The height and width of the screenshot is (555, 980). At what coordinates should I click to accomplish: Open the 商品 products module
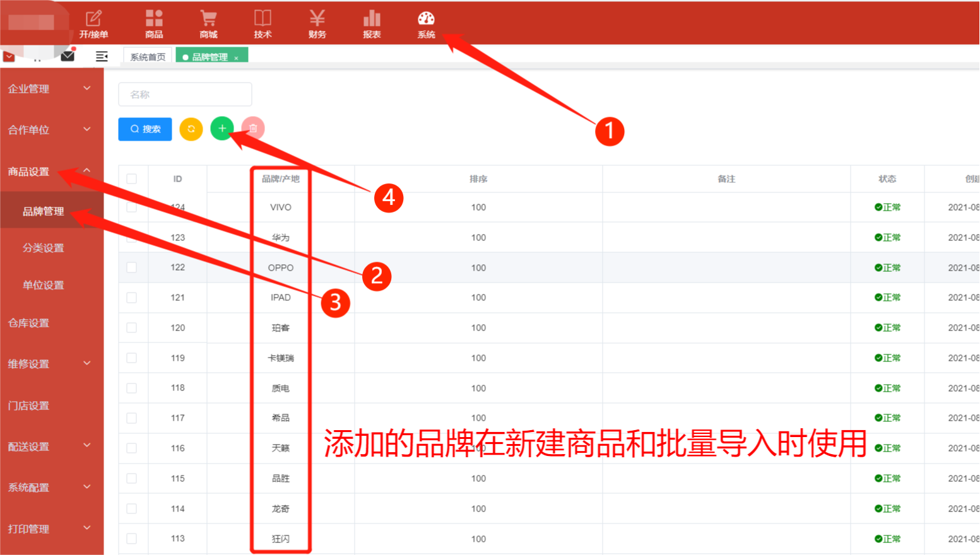[154, 25]
